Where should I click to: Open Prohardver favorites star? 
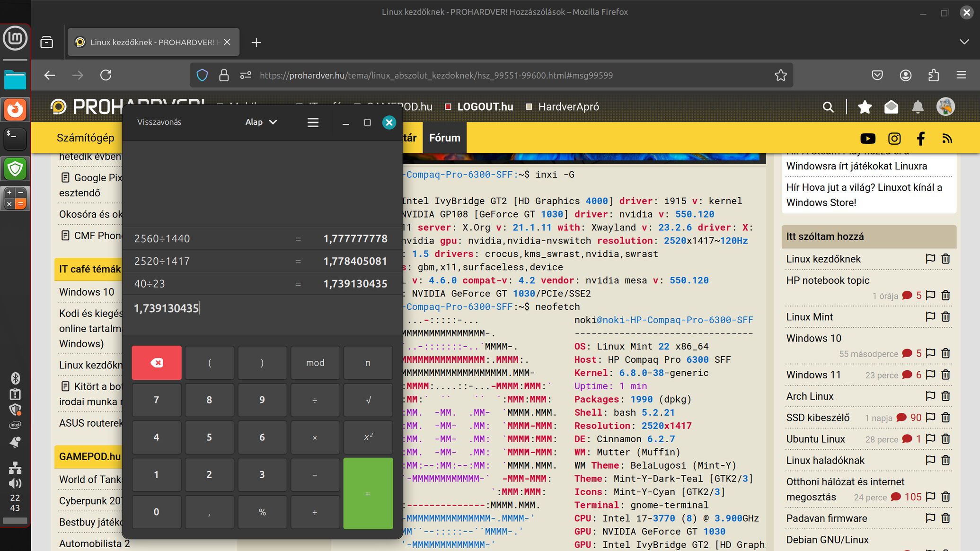tap(865, 107)
